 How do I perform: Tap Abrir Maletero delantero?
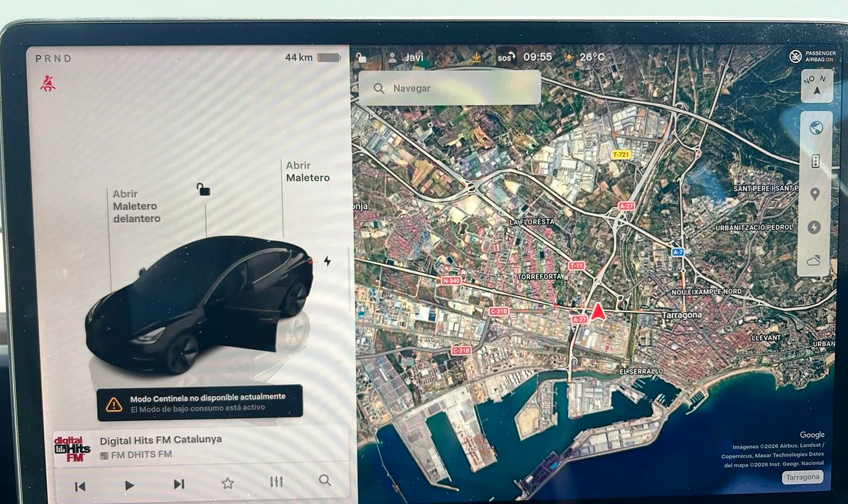click(x=137, y=206)
